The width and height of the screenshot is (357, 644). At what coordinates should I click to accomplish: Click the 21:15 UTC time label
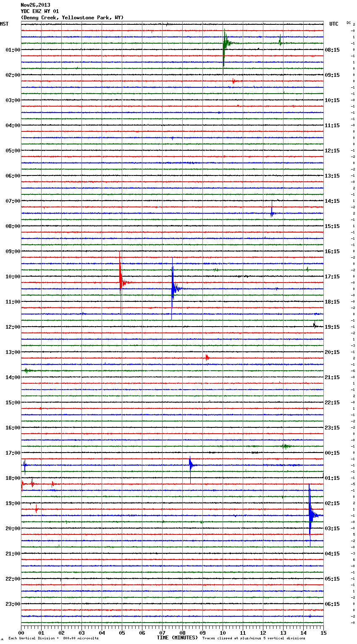pos(332,377)
